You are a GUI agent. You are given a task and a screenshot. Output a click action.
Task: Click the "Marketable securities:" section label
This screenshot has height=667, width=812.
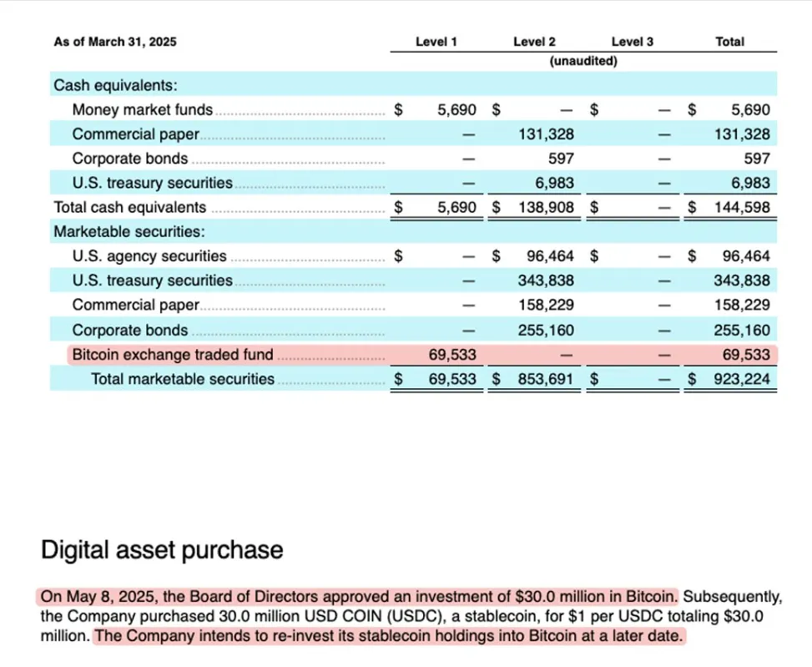129,231
